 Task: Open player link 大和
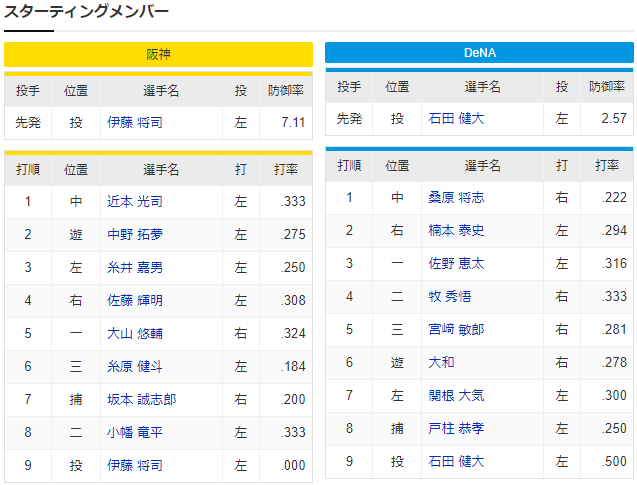(x=442, y=362)
